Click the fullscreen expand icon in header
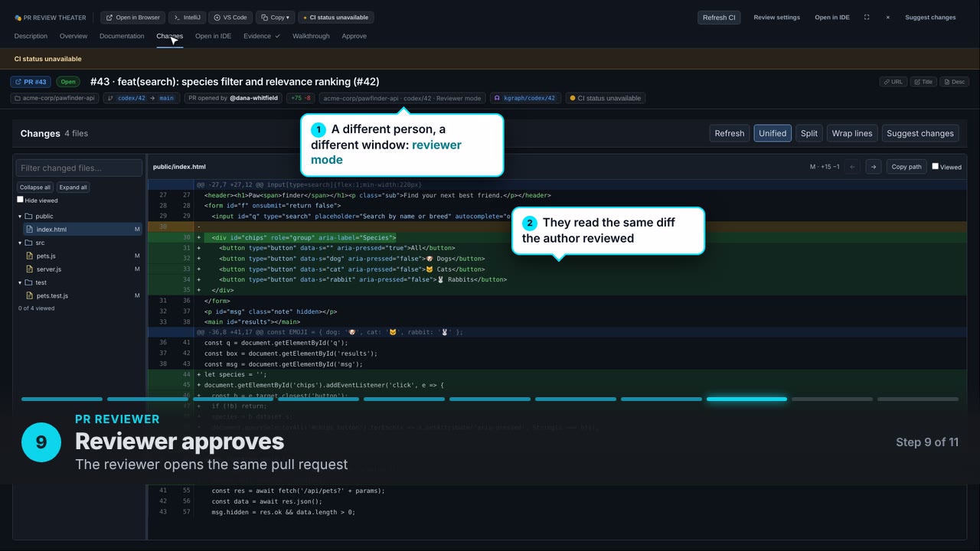The height and width of the screenshot is (551, 980). [867, 18]
